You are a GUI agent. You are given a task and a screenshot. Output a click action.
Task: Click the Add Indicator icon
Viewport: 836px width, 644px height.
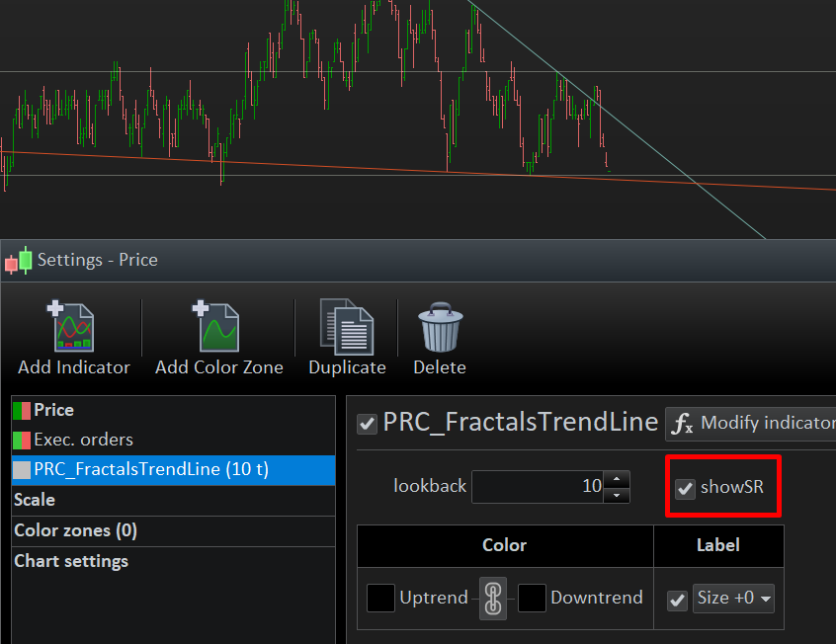coord(73,327)
